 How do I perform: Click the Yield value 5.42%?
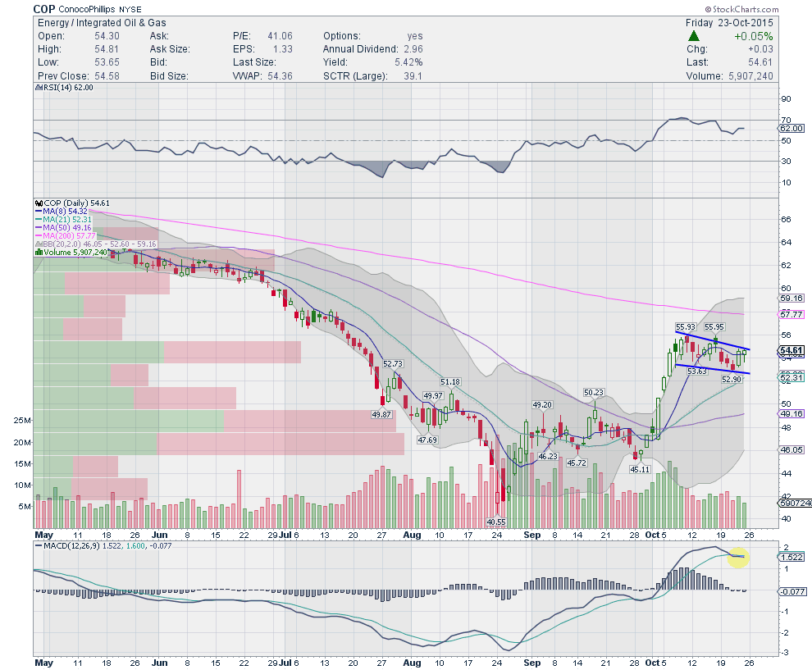pyautogui.click(x=408, y=62)
